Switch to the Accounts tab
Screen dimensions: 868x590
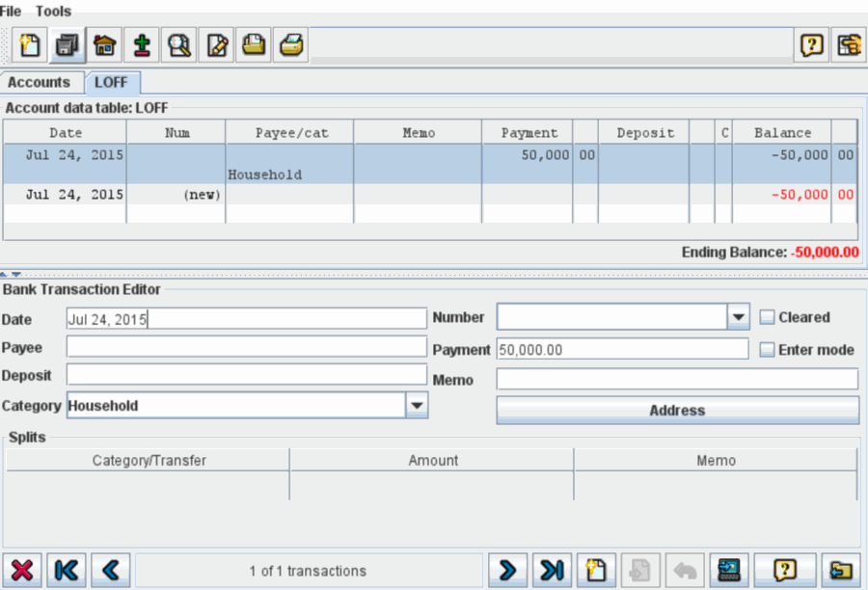click(40, 83)
